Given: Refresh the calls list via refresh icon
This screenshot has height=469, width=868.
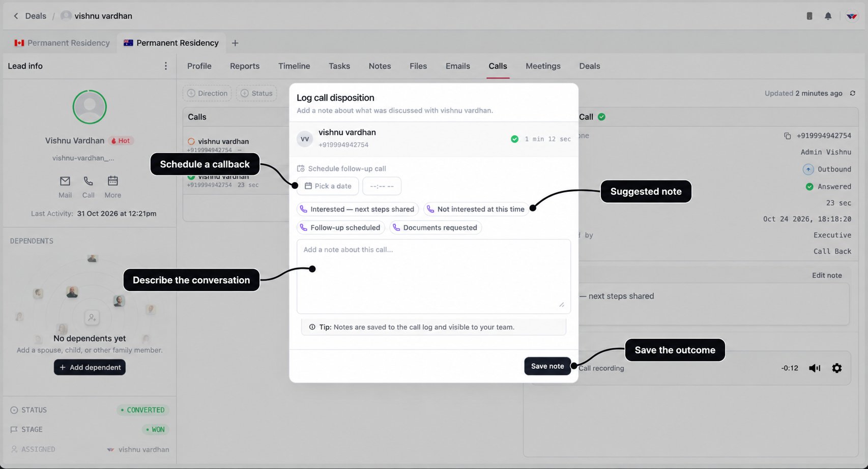Looking at the screenshot, I should tap(853, 93).
